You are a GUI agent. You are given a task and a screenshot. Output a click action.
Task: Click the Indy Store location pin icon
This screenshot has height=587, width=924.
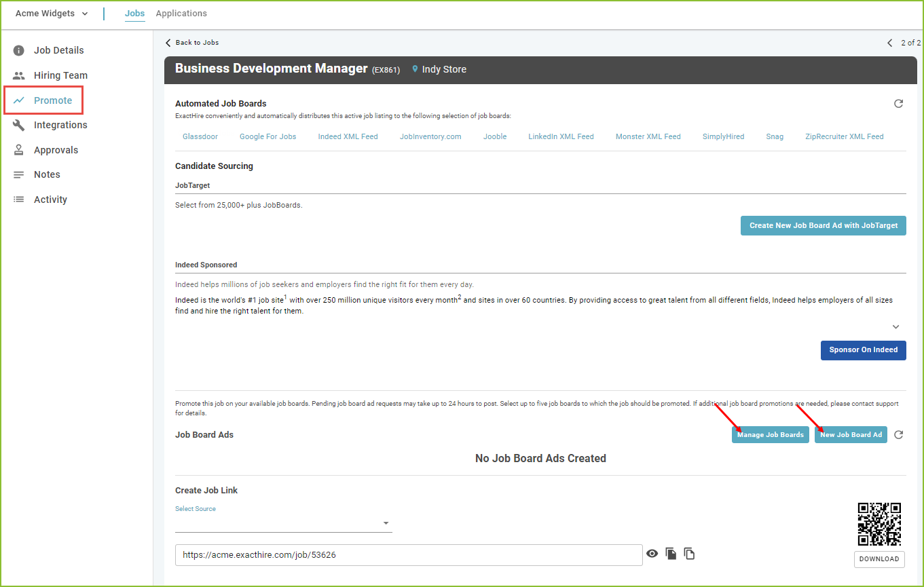(x=415, y=69)
